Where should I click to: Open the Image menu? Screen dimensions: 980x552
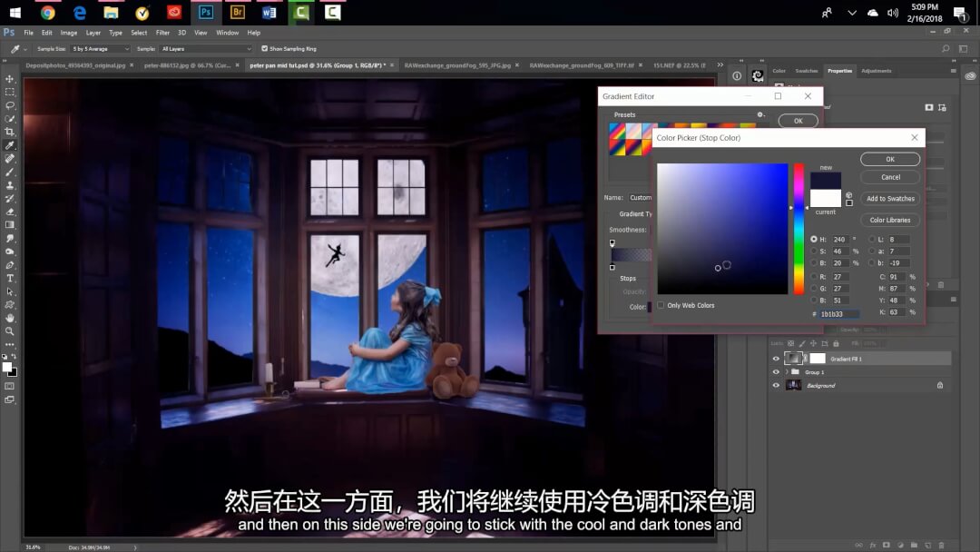point(69,33)
